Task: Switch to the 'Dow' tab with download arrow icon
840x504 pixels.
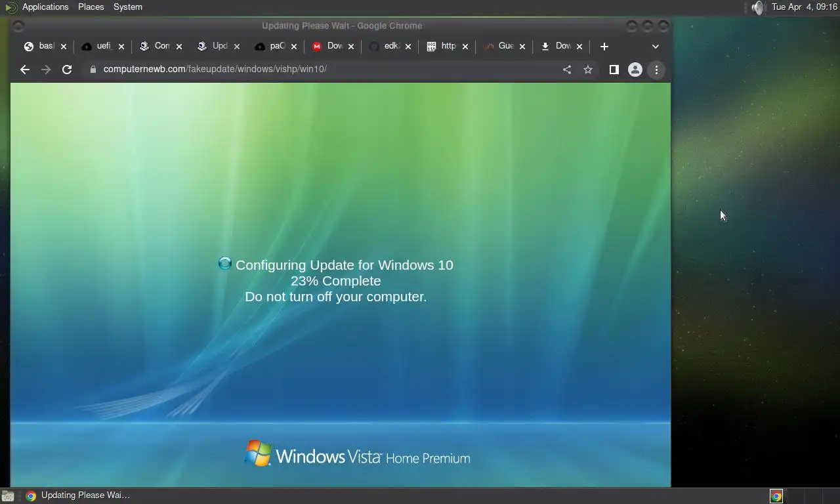Action: [x=563, y=47]
